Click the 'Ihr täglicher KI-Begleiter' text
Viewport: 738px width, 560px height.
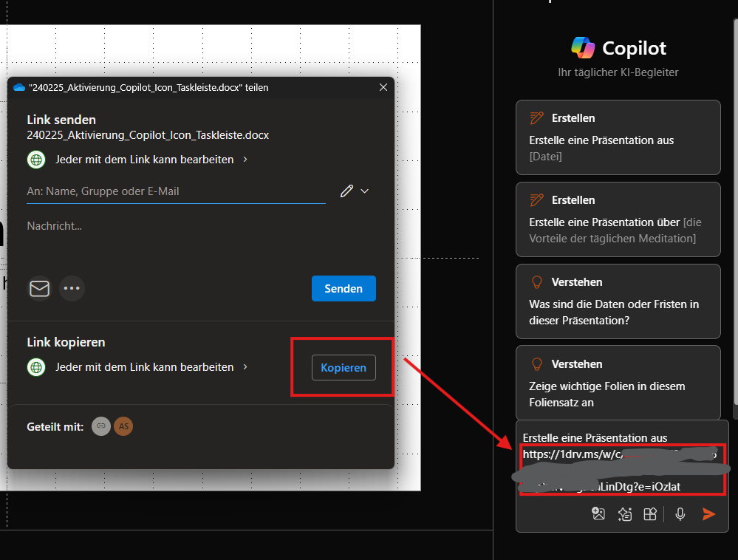click(618, 72)
